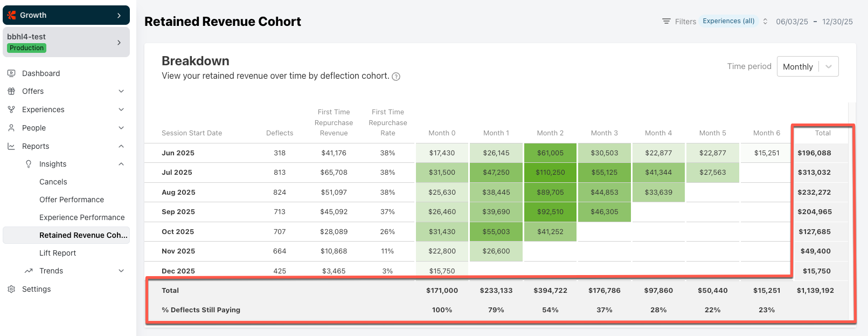868x336 pixels.
Task: Click the People person icon
Action: [x=11, y=128]
